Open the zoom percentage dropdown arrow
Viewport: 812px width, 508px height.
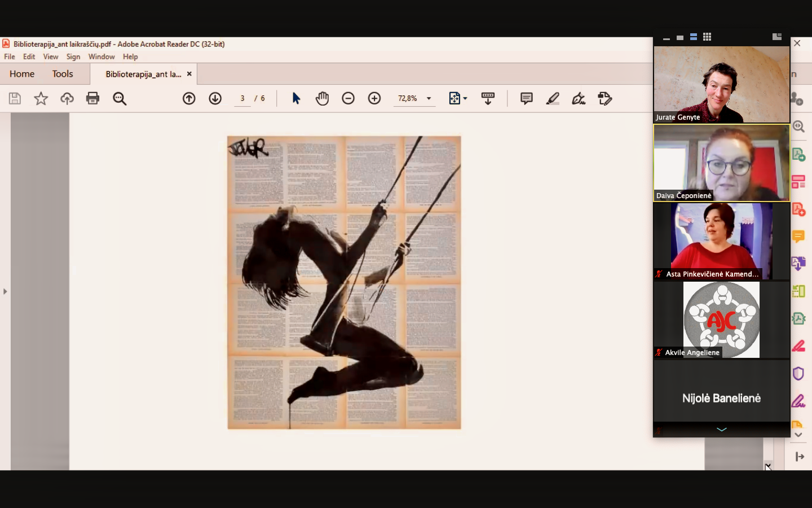[x=429, y=99]
